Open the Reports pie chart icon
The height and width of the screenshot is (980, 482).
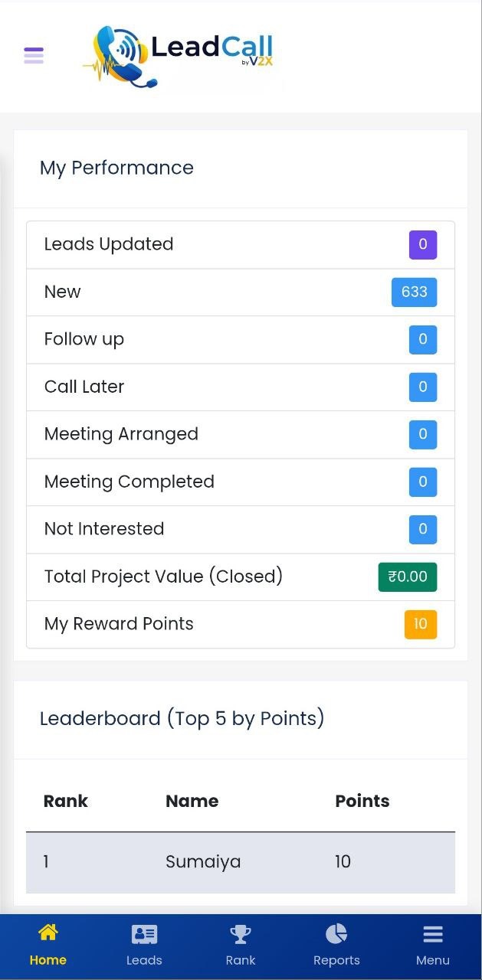(336, 934)
